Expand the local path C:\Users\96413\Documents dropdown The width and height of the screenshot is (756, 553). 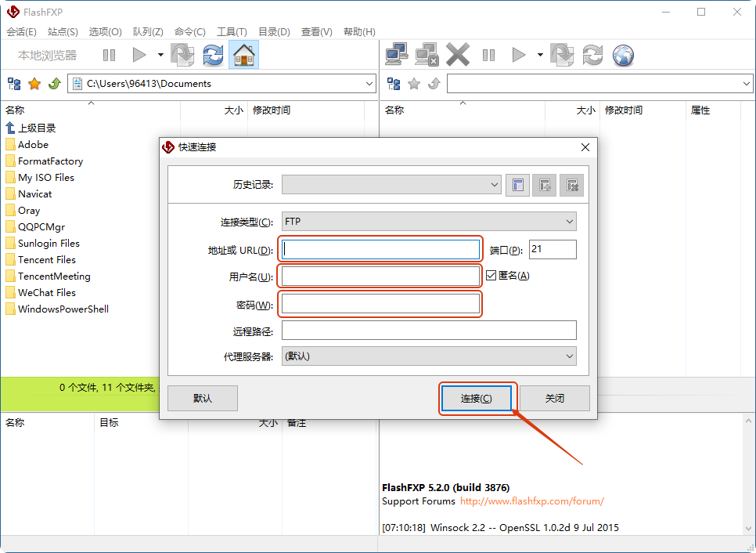click(369, 84)
